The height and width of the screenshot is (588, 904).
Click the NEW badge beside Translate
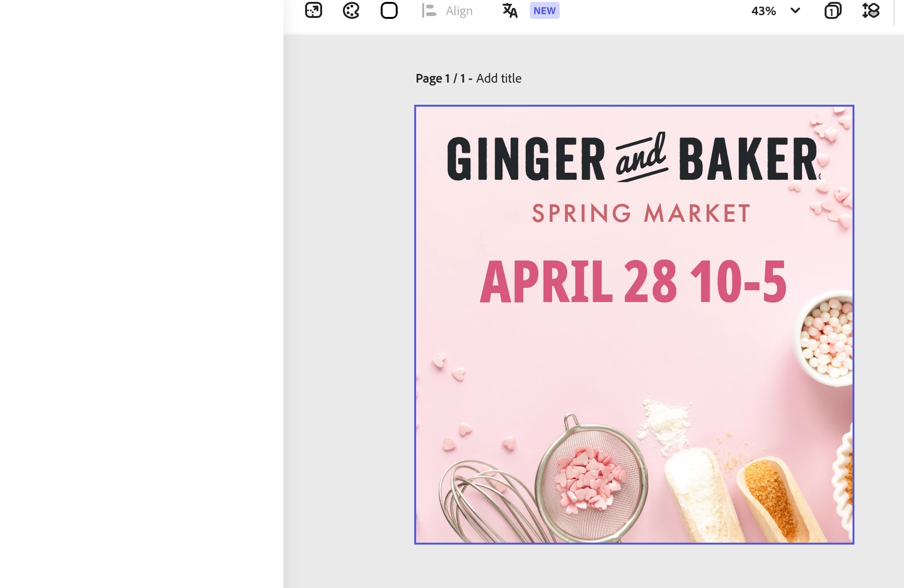click(x=545, y=10)
